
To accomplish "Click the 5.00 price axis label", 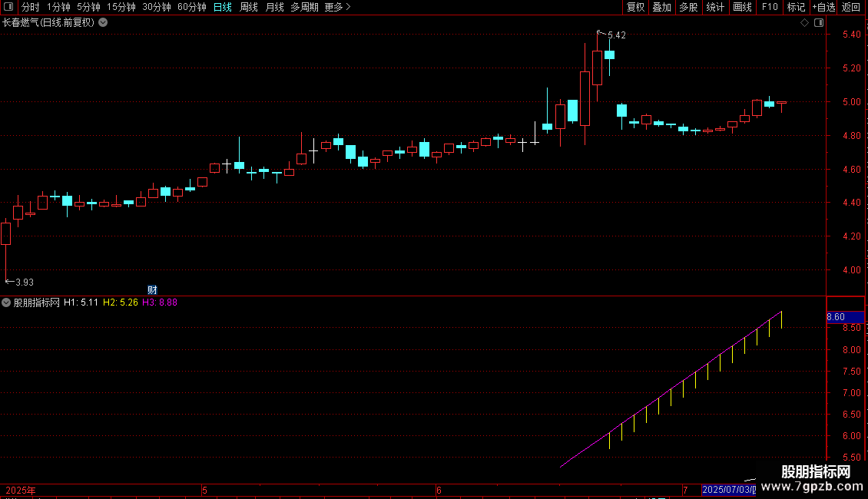I will click(x=851, y=102).
